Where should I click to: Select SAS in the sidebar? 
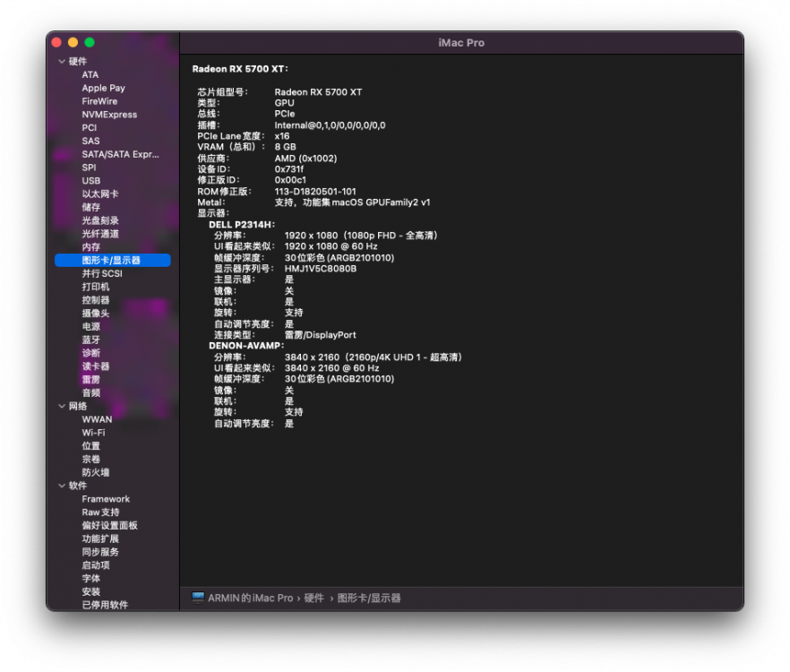coord(90,142)
